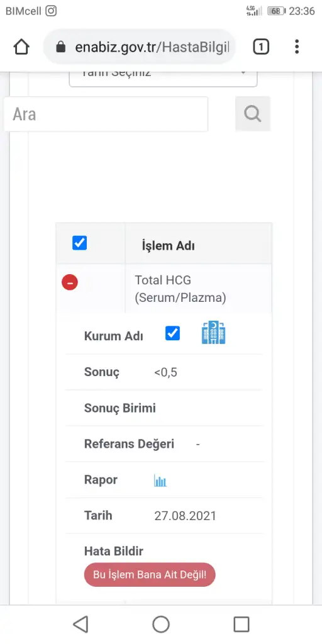Tap the magnifier search button

click(253, 114)
